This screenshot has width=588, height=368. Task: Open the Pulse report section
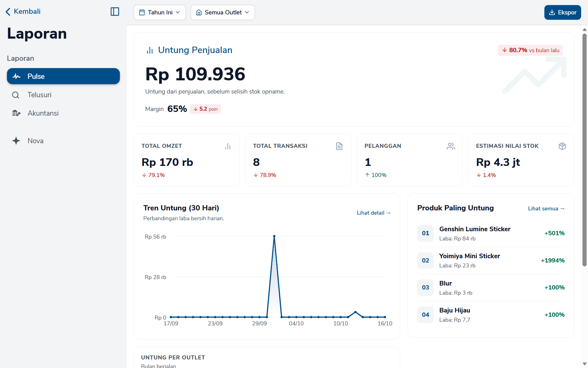click(x=63, y=76)
